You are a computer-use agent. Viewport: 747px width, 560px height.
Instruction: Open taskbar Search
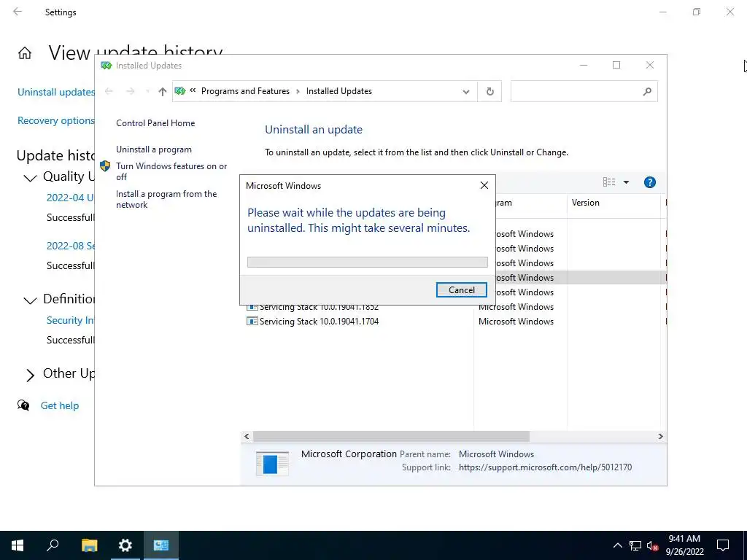tap(53, 545)
